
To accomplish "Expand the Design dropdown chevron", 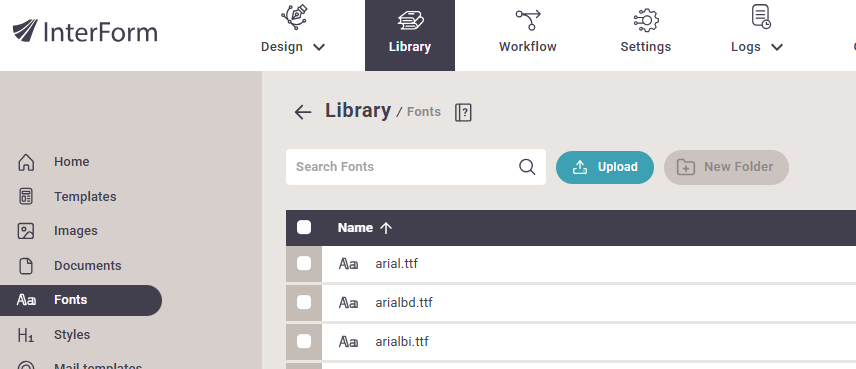I will coord(319,47).
